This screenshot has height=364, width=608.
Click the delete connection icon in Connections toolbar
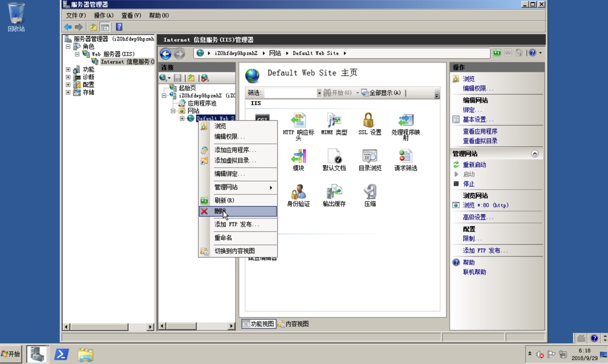(205, 78)
